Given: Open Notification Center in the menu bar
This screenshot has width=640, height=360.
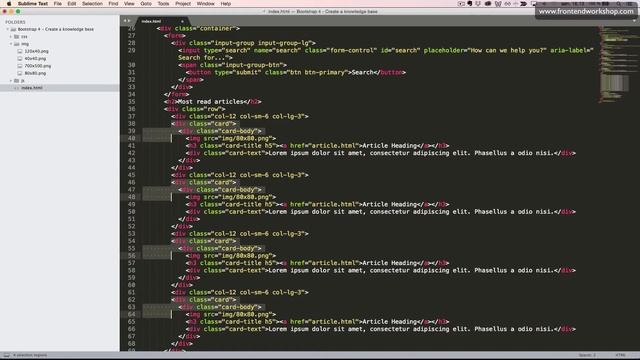Looking at the screenshot, I should [631, 4].
